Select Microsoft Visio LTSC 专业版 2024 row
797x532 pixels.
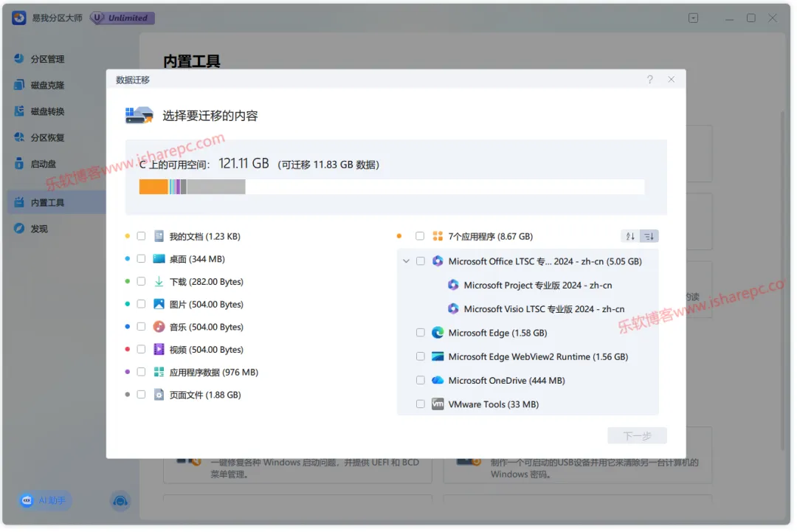(x=536, y=309)
